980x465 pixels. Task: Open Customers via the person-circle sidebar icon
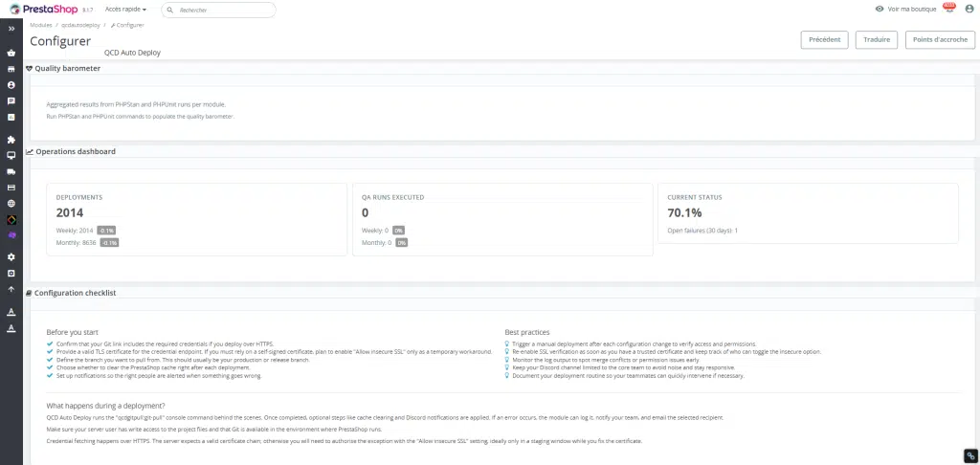[x=11, y=84]
